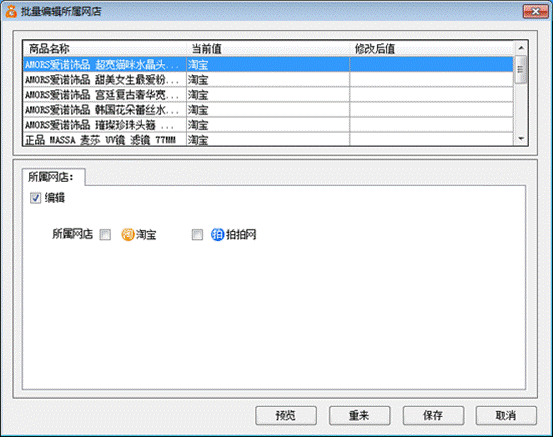Viewport: 553px width, 437px height.
Task: Click the orange 淘宝 logo icon
Action: click(x=128, y=235)
